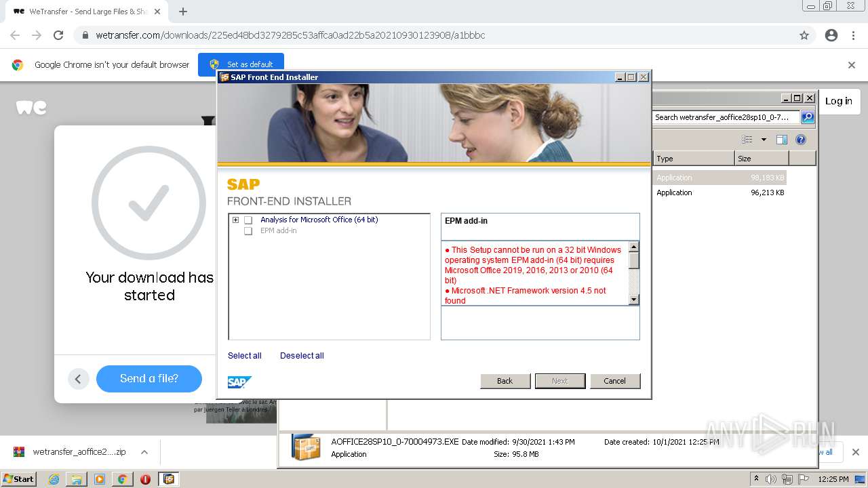Click SAP Front End Installer title icon
This screenshot has width=868, height=488.
pyautogui.click(x=224, y=77)
